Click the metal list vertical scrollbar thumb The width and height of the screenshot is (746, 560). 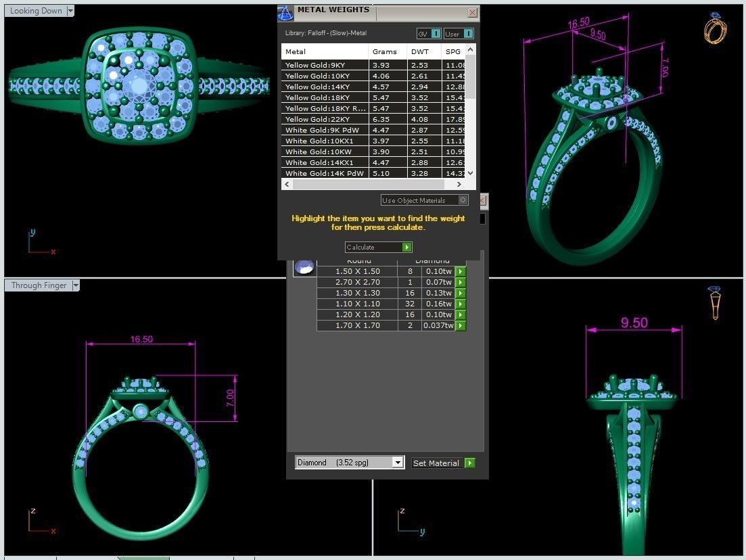(471, 77)
